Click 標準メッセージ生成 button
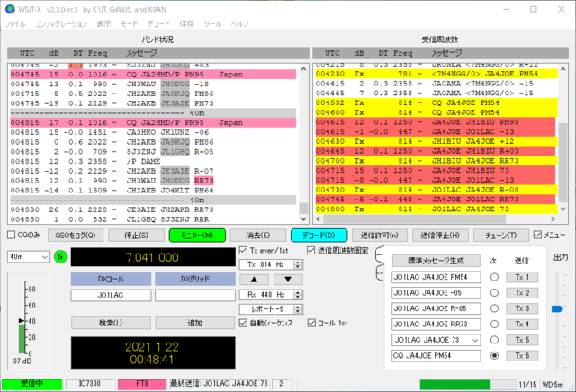The height and width of the screenshot is (392, 576). 436,261
